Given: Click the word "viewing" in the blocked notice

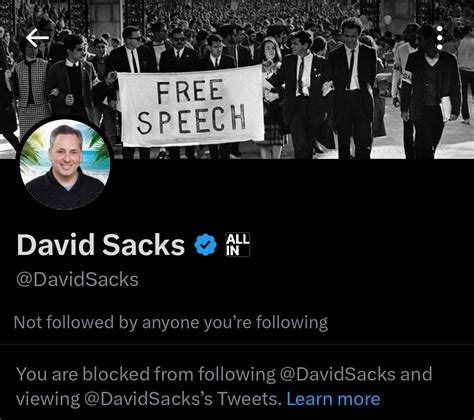Looking at the screenshot, I should (48, 400).
